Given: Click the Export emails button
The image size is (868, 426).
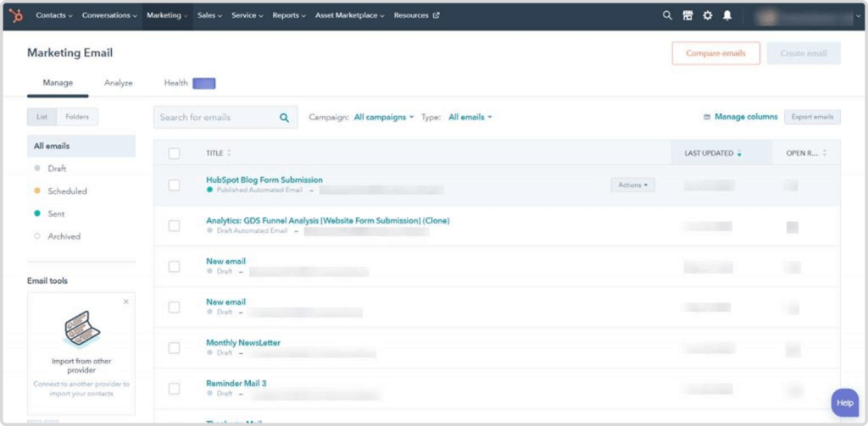Looking at the screenshot, I should (x=812, y=117).
